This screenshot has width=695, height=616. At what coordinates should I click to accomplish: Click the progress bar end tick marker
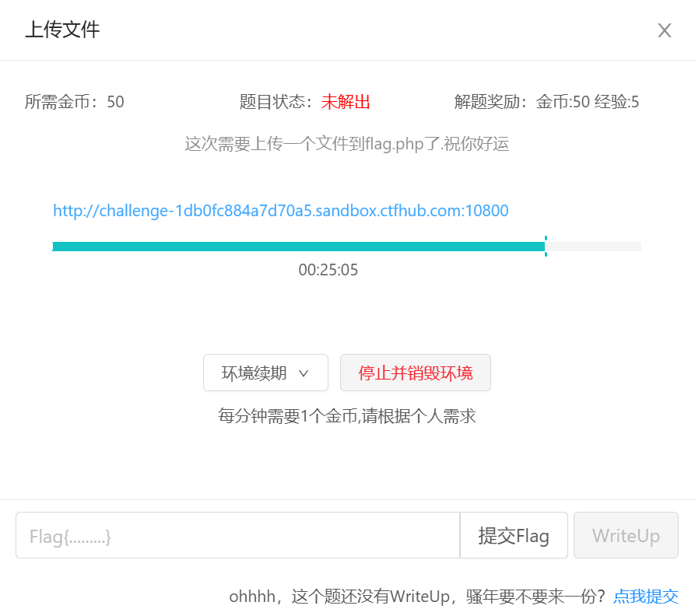click(546, 246)
